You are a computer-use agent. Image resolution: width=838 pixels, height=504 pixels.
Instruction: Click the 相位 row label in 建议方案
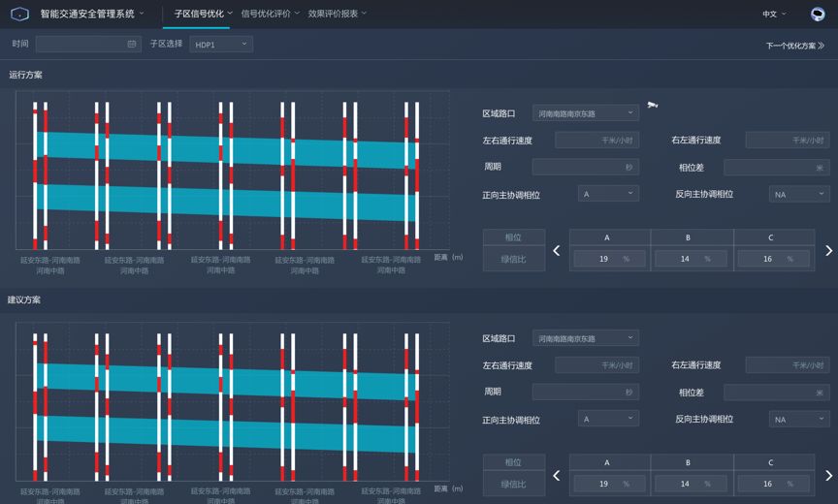click(514, 463)
